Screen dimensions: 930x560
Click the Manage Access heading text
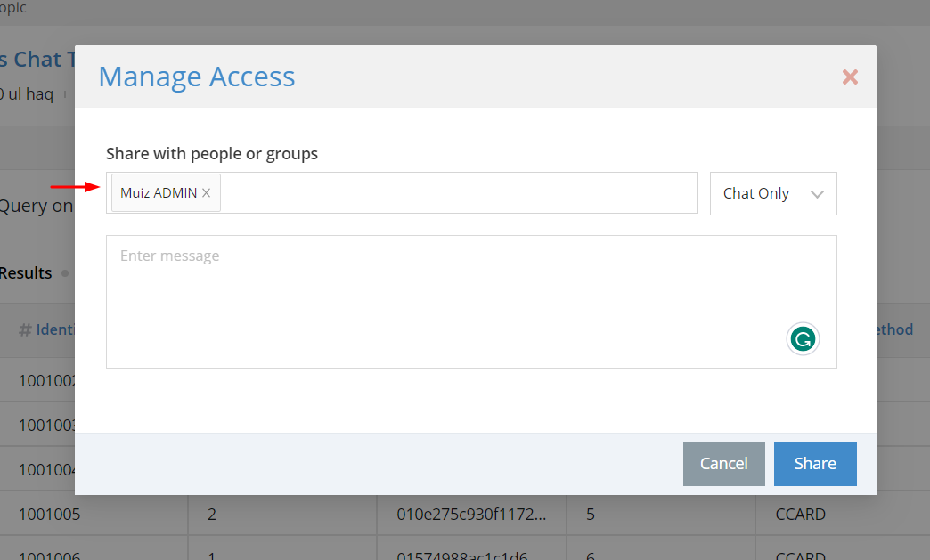pyautogui.click(x=196, y=77)
